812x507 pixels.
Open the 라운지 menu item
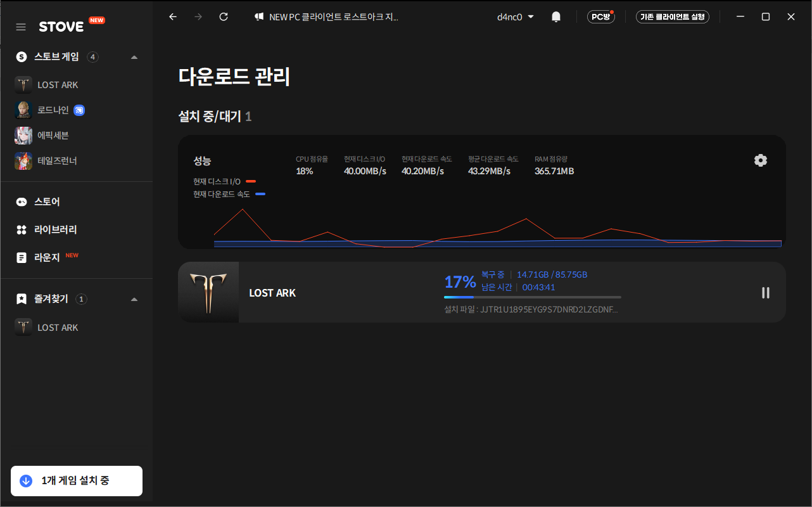tap(47, 257)
